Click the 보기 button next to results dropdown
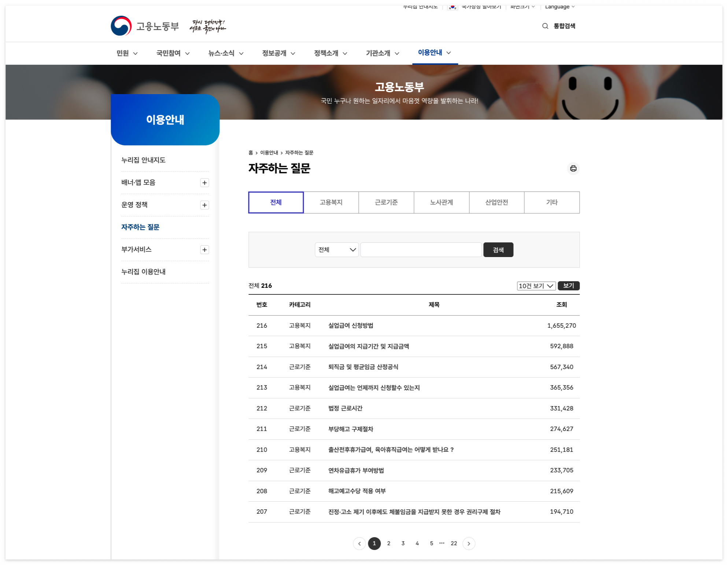Viewport: 728px width, 565px height. coord(568,286)
